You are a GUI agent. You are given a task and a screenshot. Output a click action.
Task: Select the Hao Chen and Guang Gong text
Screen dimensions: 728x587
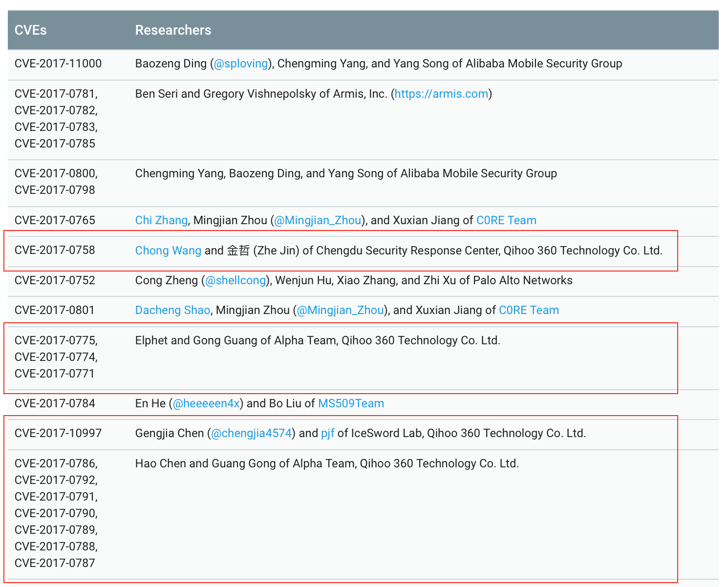tap(206, 463)
